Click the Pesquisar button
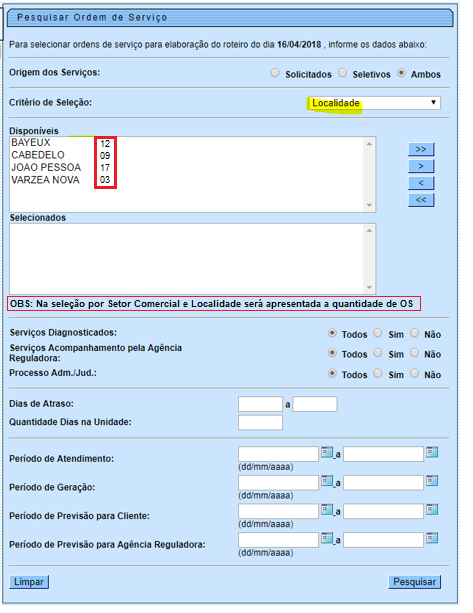The width and height of the screenshot is (473, 613). coord(414,582)
